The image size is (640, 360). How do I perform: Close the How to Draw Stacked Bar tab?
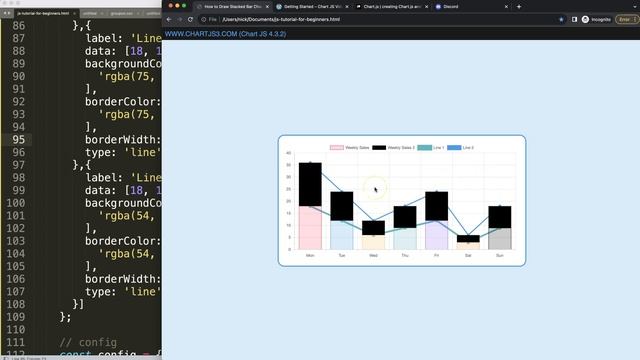(267, 7)
